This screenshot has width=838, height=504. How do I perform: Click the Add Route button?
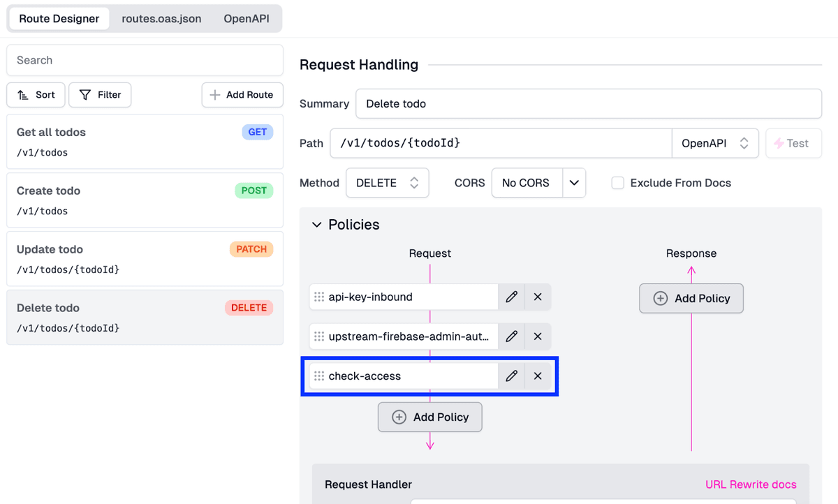[x=242, y=95]
